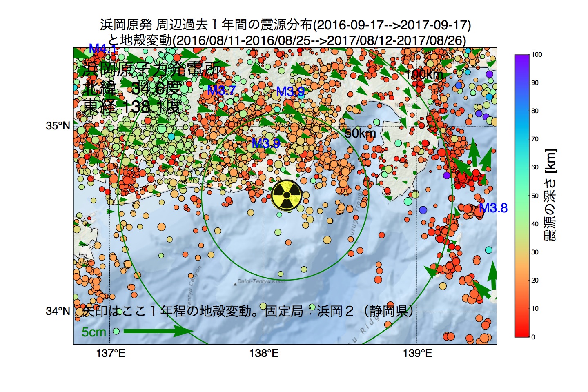
Task: Click the yellow radiation symbol at Hamaoka plant
Action: [x=287, y=195]
